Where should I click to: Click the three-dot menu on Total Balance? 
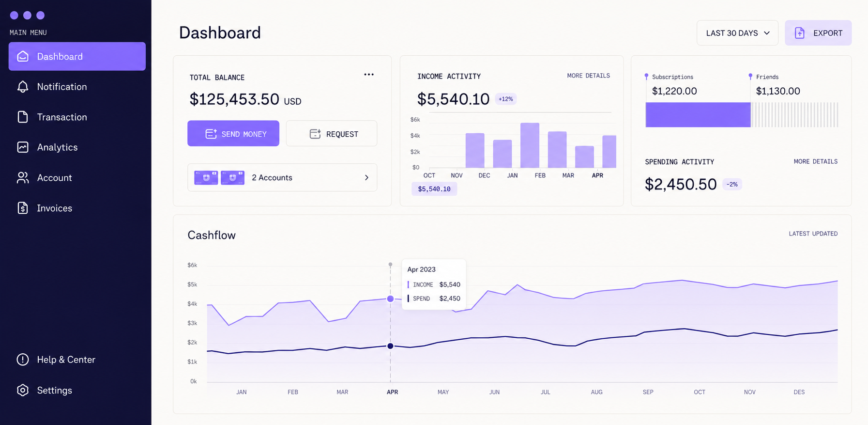[369, 75]
